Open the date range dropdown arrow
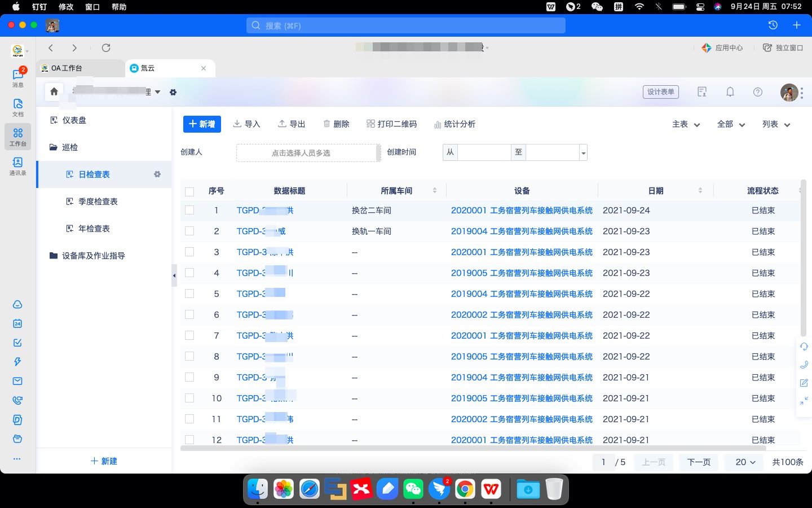 pos(584,152)
